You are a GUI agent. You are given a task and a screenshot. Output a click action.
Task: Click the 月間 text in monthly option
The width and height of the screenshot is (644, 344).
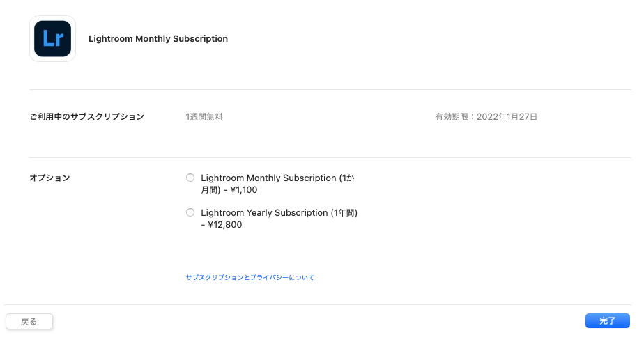click(x=210, y=190)
